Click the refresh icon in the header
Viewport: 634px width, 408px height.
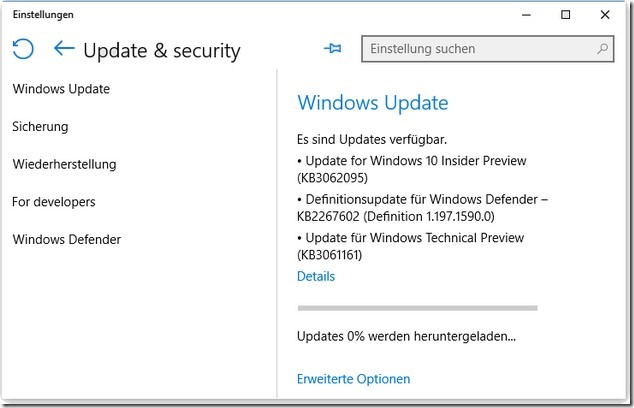coord(23,48)
